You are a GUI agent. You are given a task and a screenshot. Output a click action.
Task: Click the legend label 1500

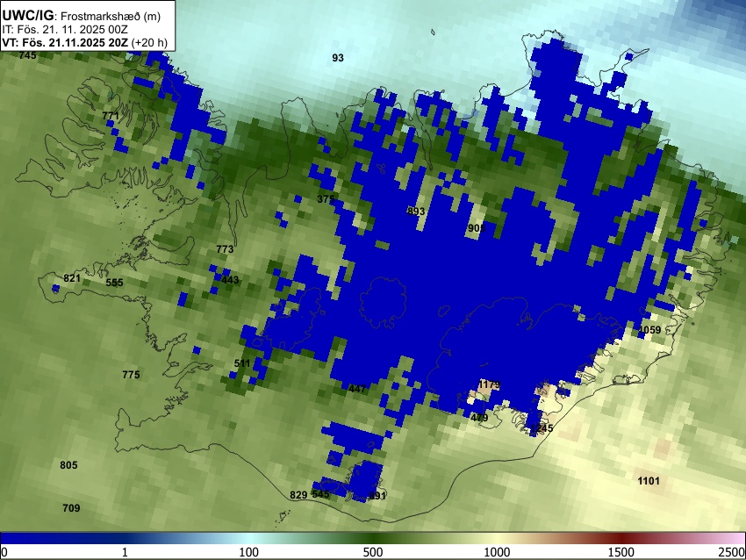coord(621,552)
